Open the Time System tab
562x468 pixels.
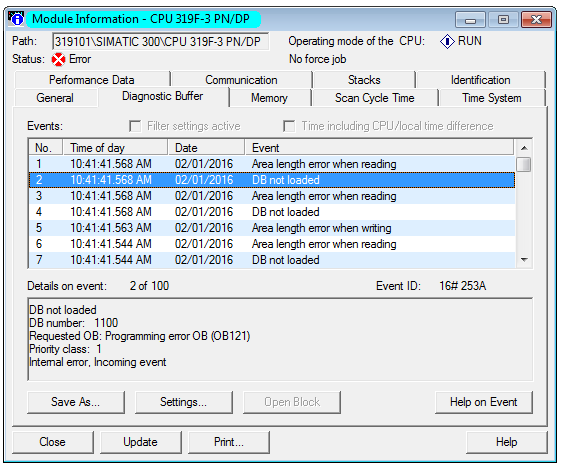(492, 98)
